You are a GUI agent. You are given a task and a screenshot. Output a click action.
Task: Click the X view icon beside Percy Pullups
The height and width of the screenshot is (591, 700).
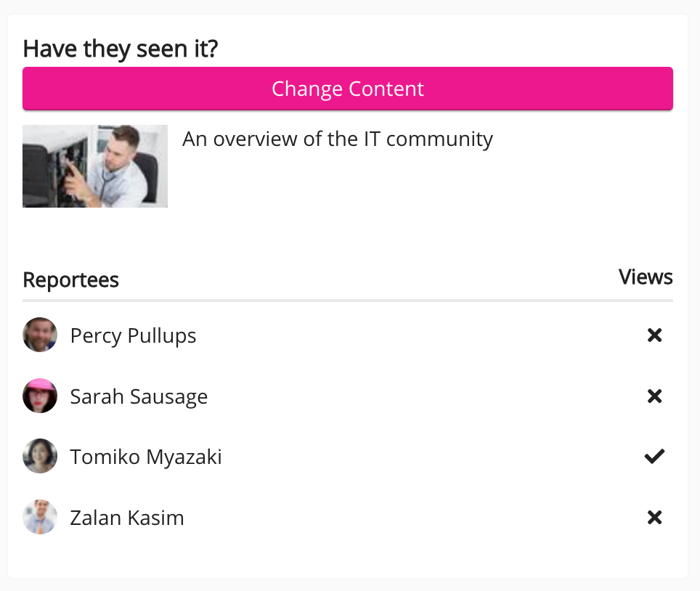click(654, 335)
